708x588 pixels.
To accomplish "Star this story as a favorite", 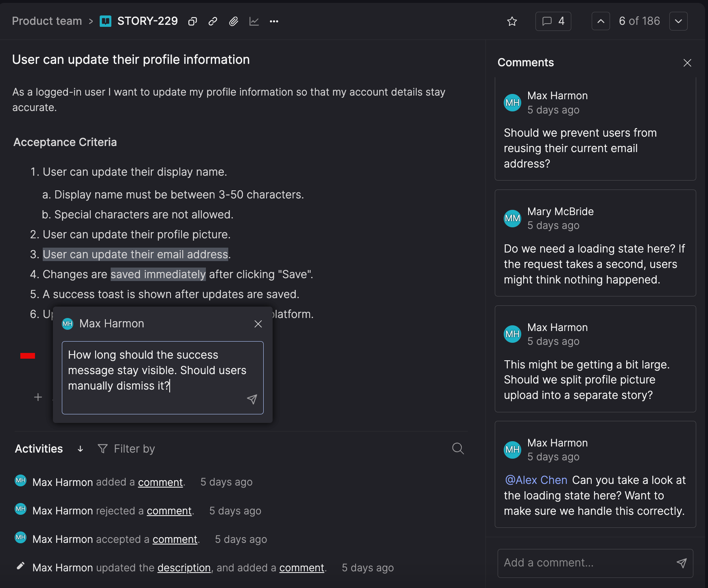I will (512, 22).
